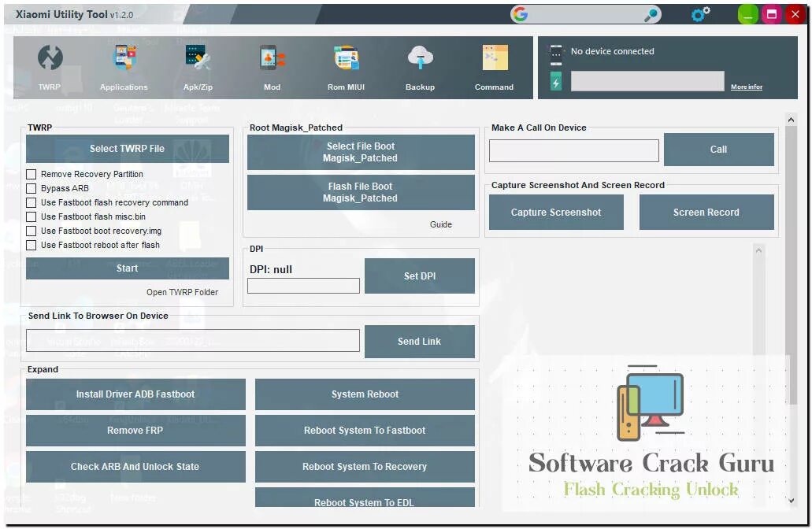Enable the Bypass ARB checkbox
Screen dimensions: 812x529
click(31, 188)
